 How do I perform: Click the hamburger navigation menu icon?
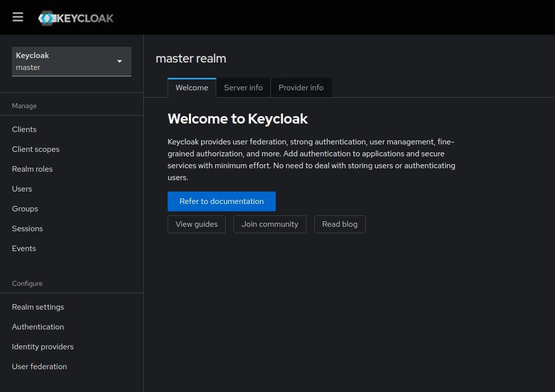pos(18,16)
